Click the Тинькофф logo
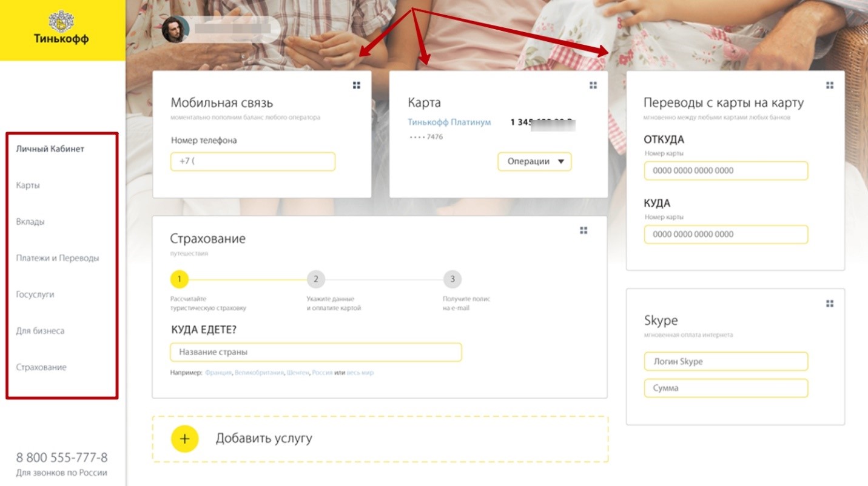 tap(61, 27)
